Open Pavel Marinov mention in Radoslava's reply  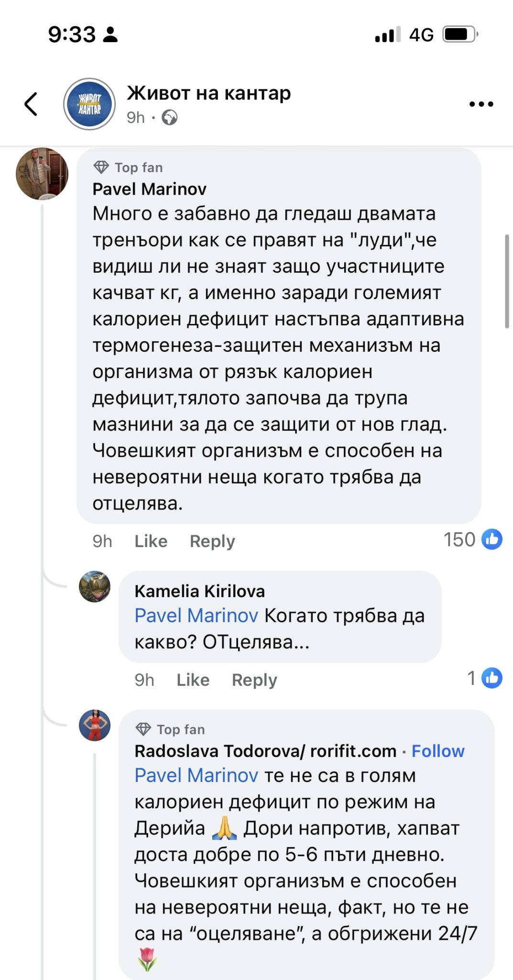pos(196,776)
